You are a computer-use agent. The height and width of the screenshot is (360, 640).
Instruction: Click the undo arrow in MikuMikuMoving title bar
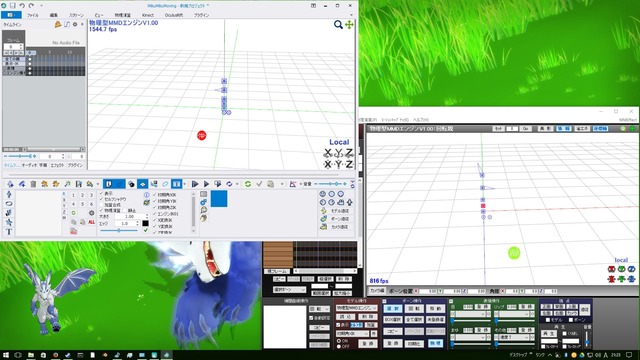[22, 6]
